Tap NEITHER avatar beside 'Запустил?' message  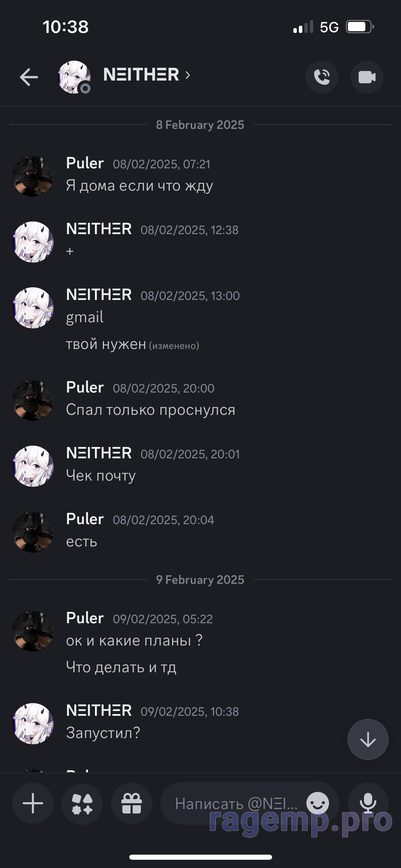click(33, 723)
